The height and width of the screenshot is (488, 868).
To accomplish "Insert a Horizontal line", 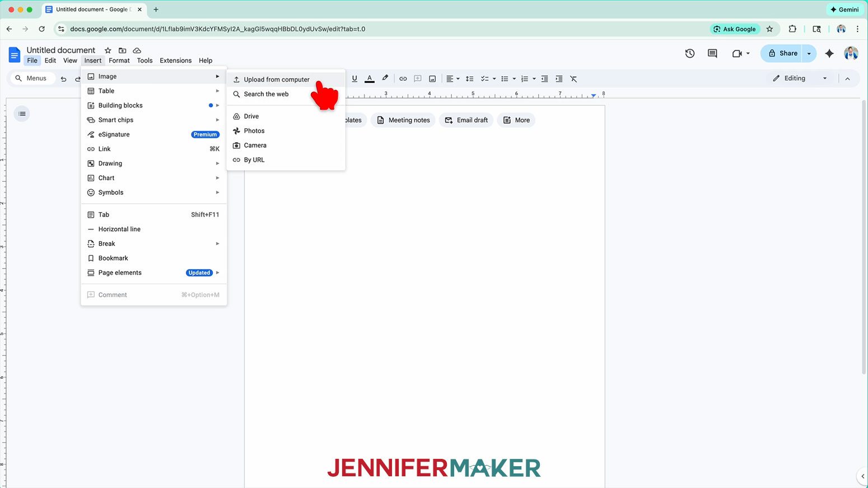I will (154, 229).
